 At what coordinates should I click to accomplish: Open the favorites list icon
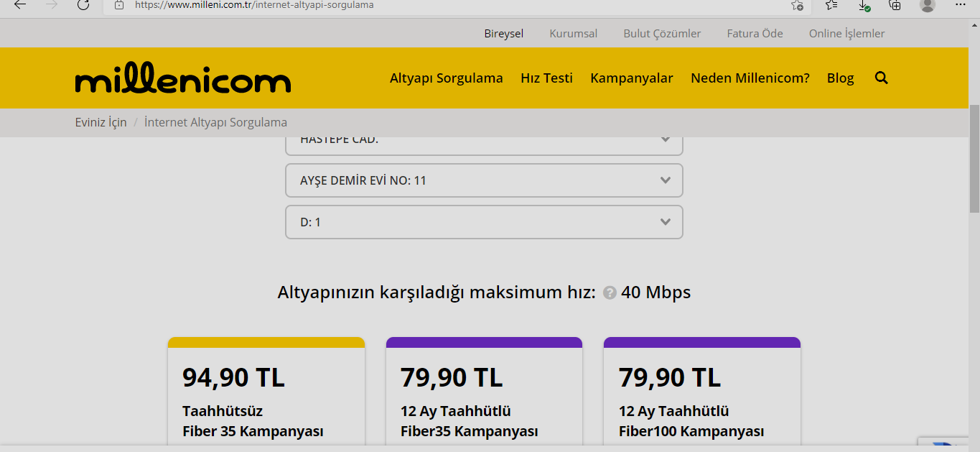831,5
